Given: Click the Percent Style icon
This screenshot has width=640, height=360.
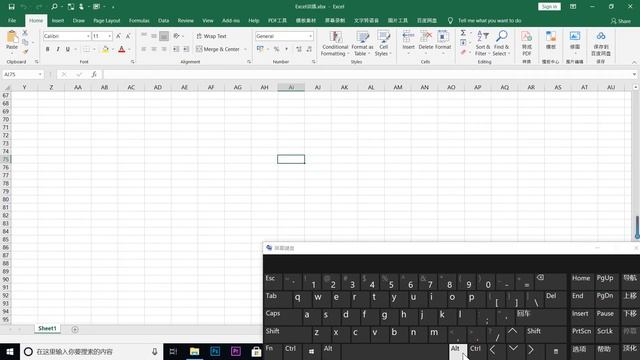Looking at the screenshot, I should point(276,49).
